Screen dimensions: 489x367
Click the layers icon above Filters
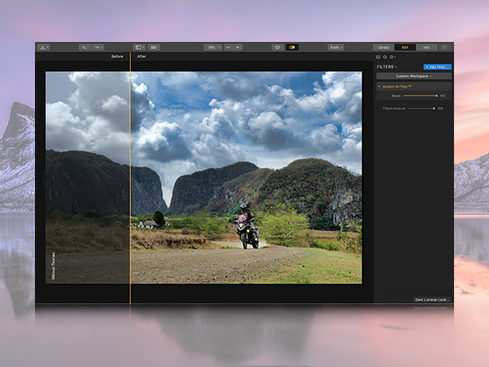click(x=378, y=57)
